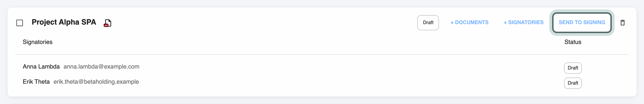Tick the checkbox beside Project Alpha SPA
644x104 pixels.
[19, 23]
